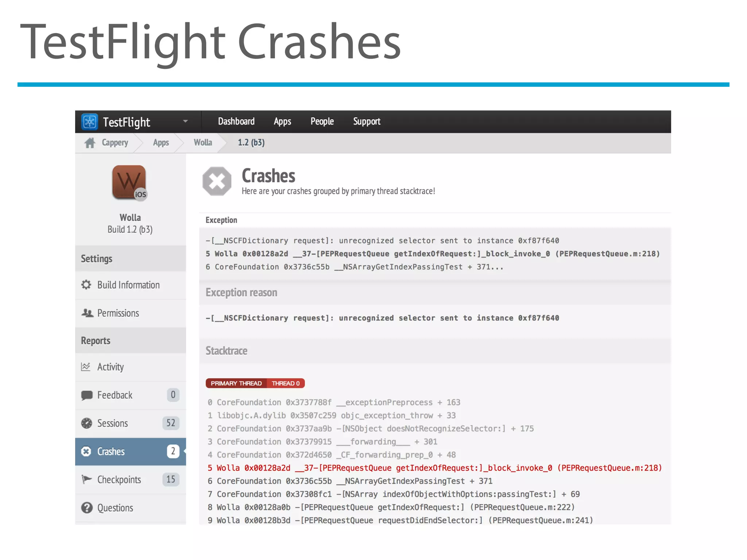Open the Support menu
The image size is (747, 560).
click(x=367, y=121)
